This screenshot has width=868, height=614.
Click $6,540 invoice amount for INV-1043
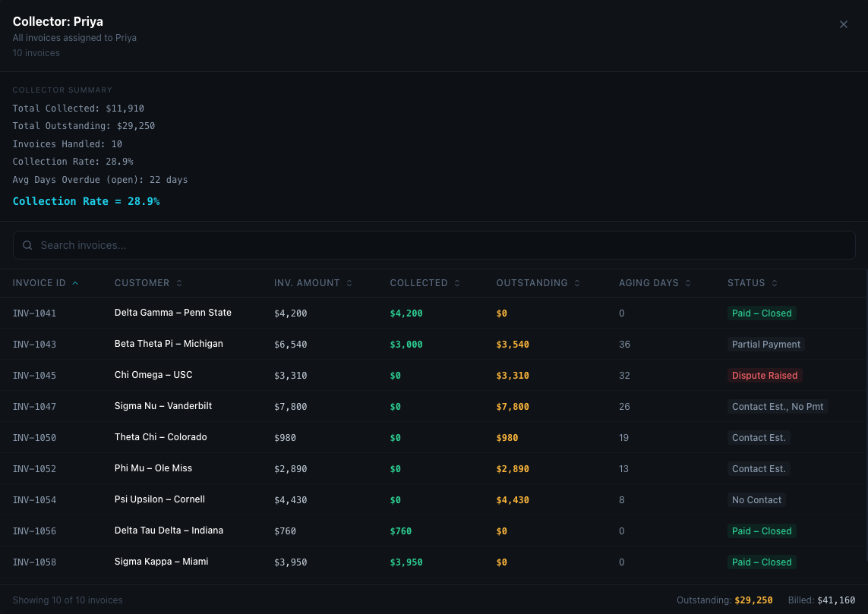291,344
